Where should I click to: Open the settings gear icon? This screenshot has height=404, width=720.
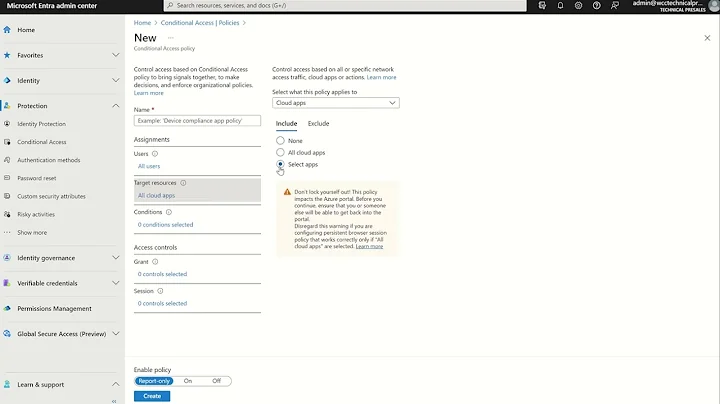[578, 6]
